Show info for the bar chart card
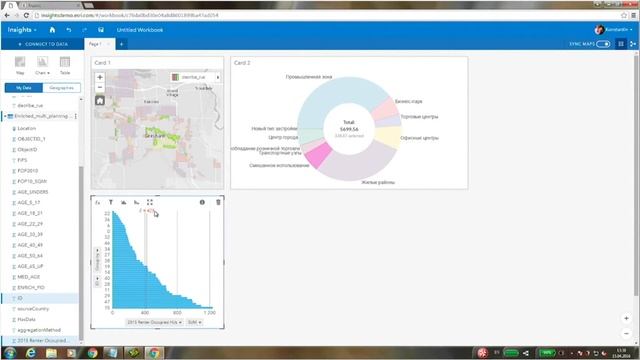640x360 pixels. (x=202, y=202)
